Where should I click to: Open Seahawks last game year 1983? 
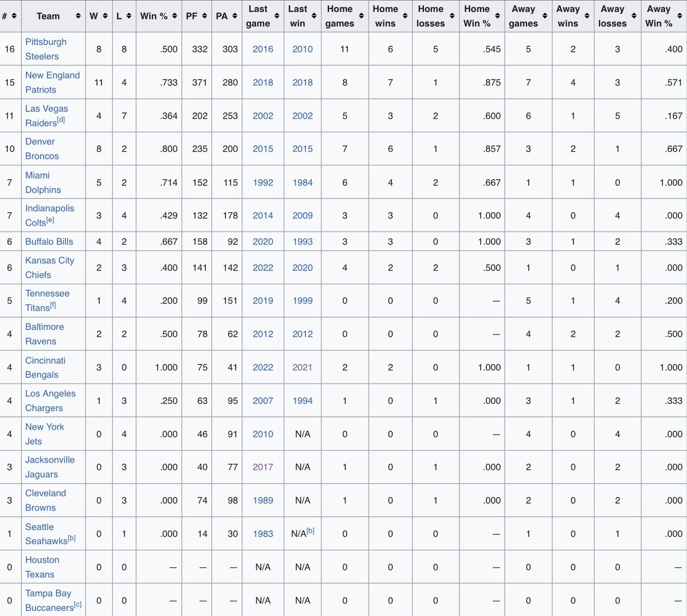point(263,534)
